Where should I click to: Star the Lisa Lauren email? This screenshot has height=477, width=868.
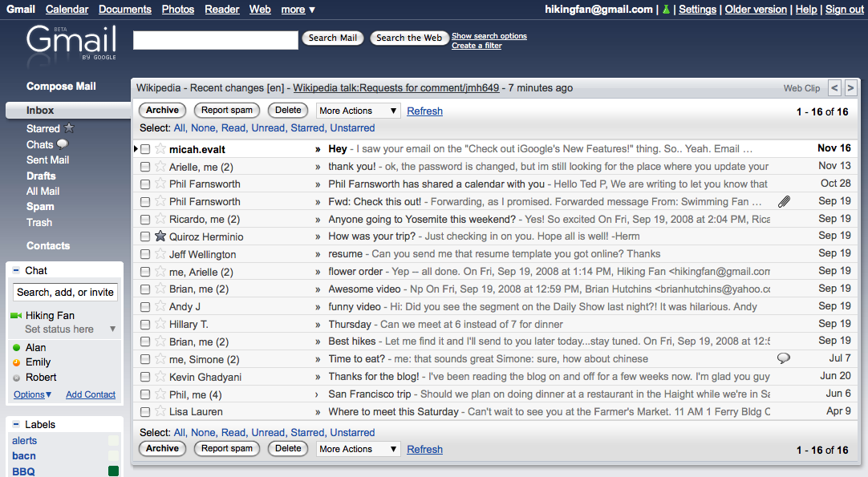[x=160, y=411]
